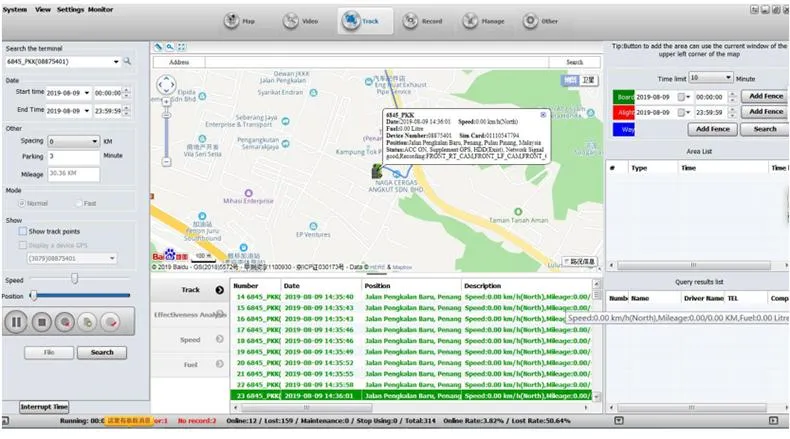Open the System menu

pos(15,8)
